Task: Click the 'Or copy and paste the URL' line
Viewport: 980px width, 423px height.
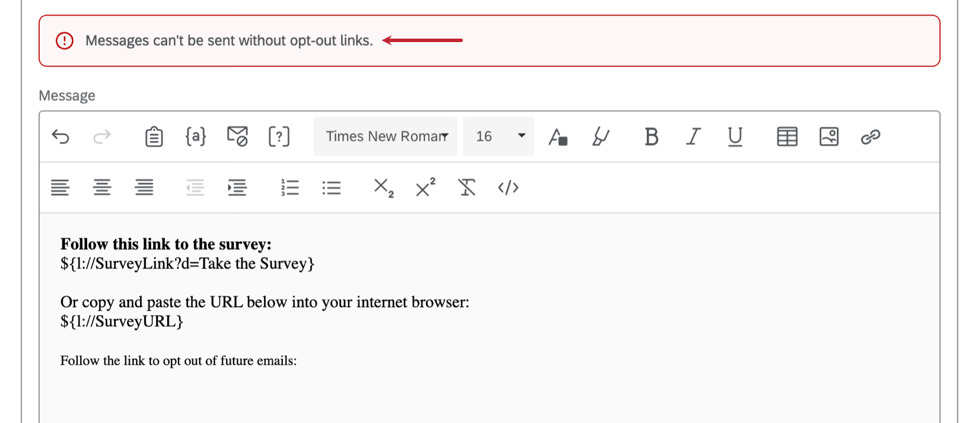Action: tap(265, 302)
